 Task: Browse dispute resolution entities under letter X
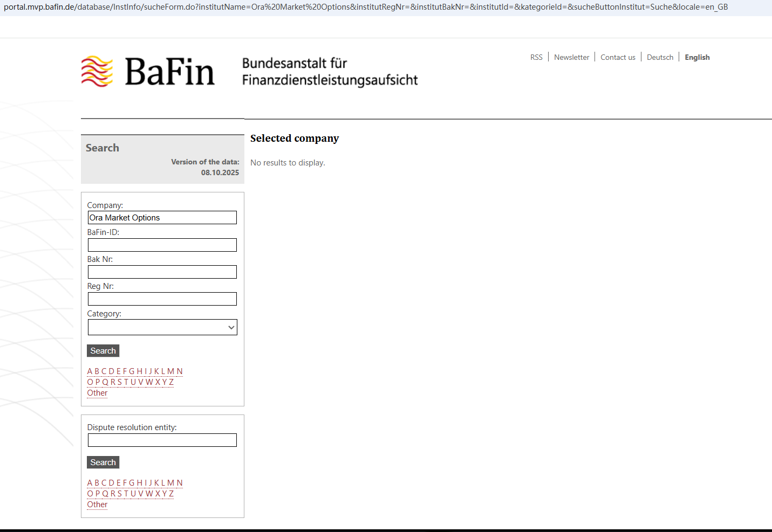pyautogui.click(x=158, y=494)
